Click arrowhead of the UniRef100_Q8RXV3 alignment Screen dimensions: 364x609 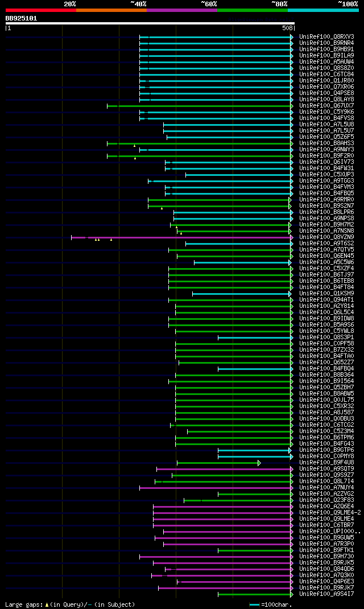[x=292, y=37]
